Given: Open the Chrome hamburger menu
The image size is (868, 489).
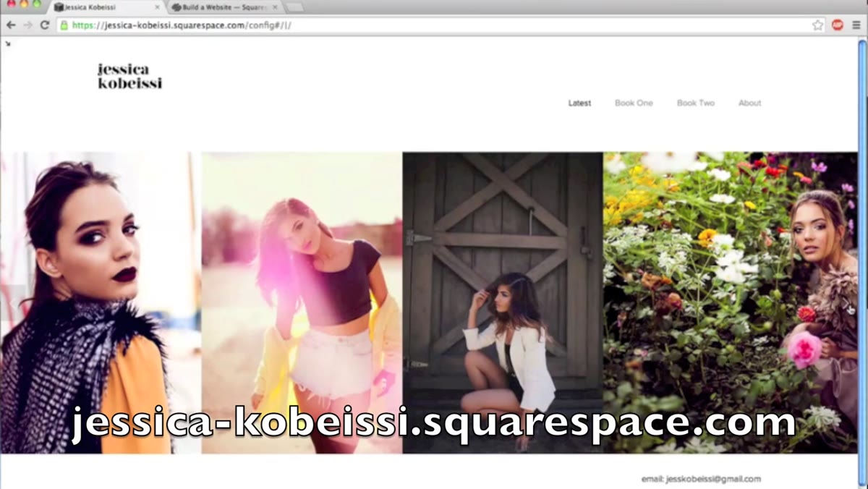Looking at the screenshot, I should click(856, 25).
